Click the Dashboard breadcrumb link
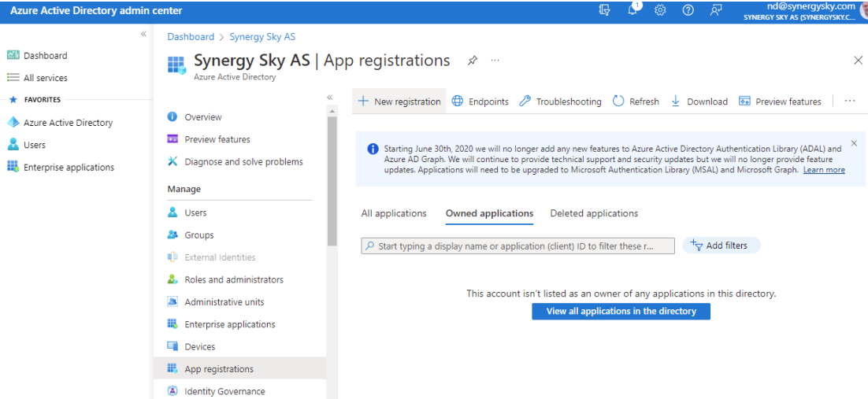868x399 pixels. 191,36
